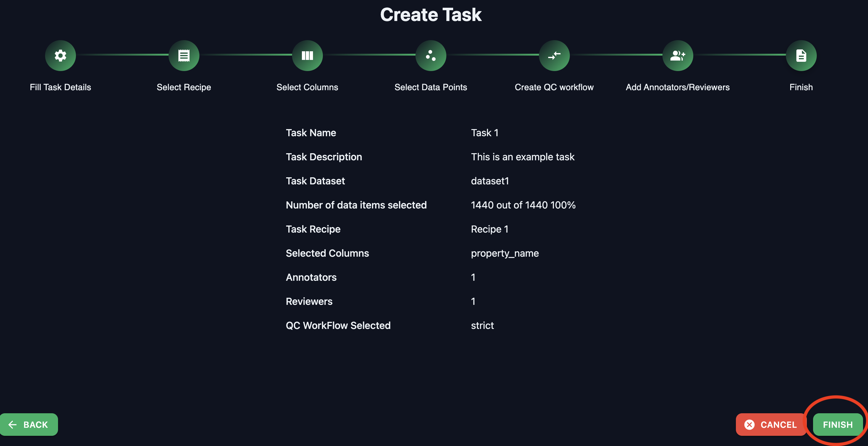Jump to Select Columns step label
The width and height of the screenshot is (868, 446).
pos(307,87)
